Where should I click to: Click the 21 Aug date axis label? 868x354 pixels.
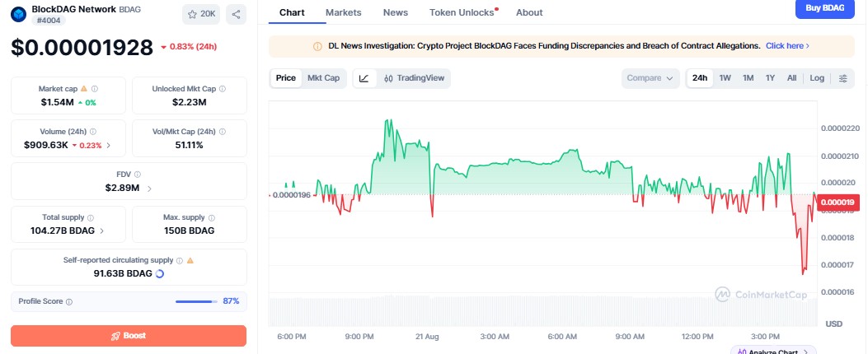pos(427,337)
